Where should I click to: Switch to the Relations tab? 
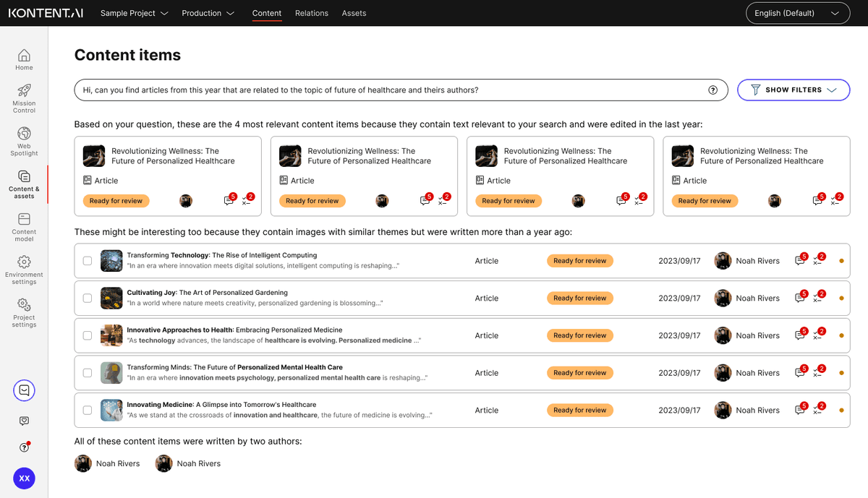coord(311,13)
